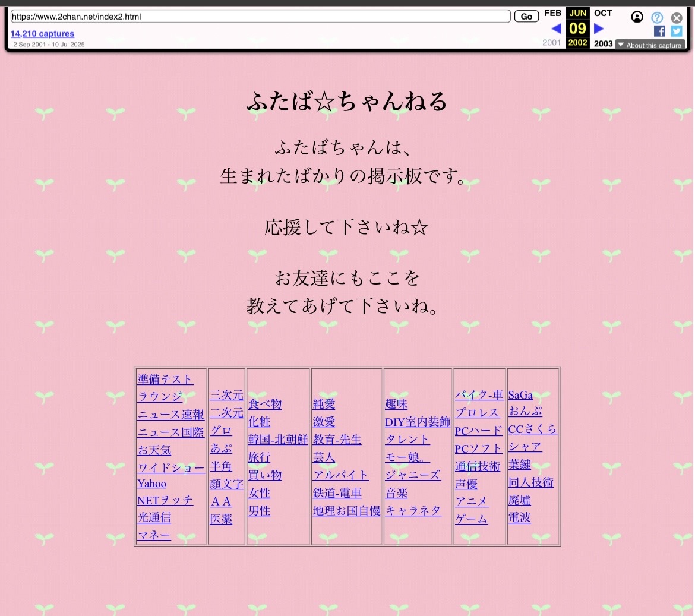Viewport: 695px width, 616px height.
Task: Open the 三次元 board link
Action: click(226, 394)
